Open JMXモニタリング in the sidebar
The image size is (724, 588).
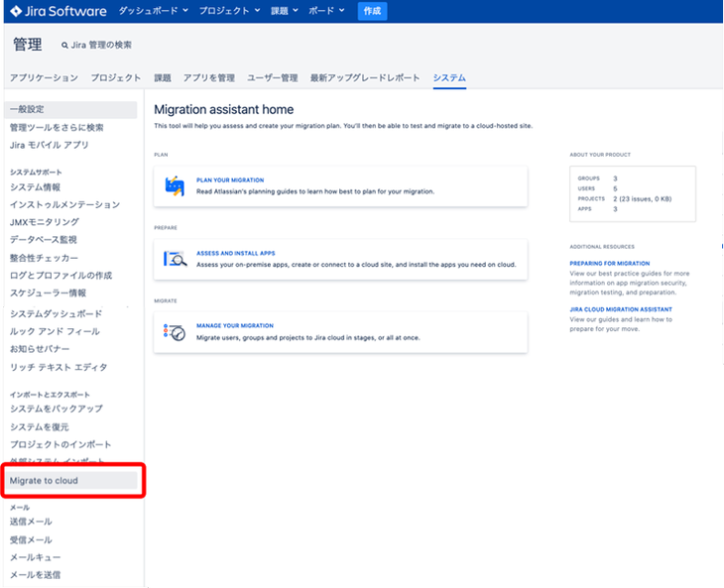point(45,222)
